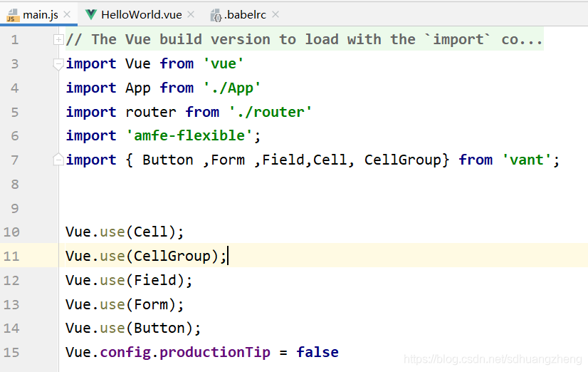Screen dimensions: 588x372
Task: Click the false keyword on line 15
Action: (x=317, y=352)
